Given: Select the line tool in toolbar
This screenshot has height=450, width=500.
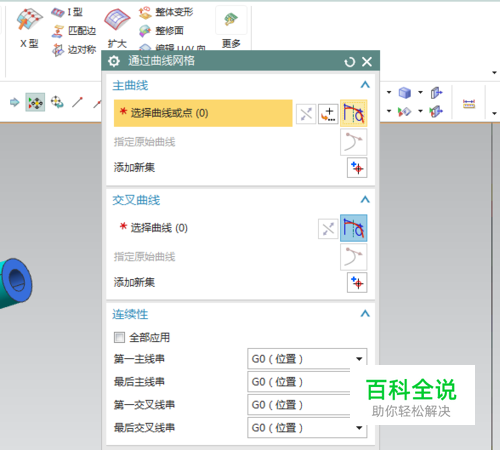Looking at the screenshot, I should [77, 102].
